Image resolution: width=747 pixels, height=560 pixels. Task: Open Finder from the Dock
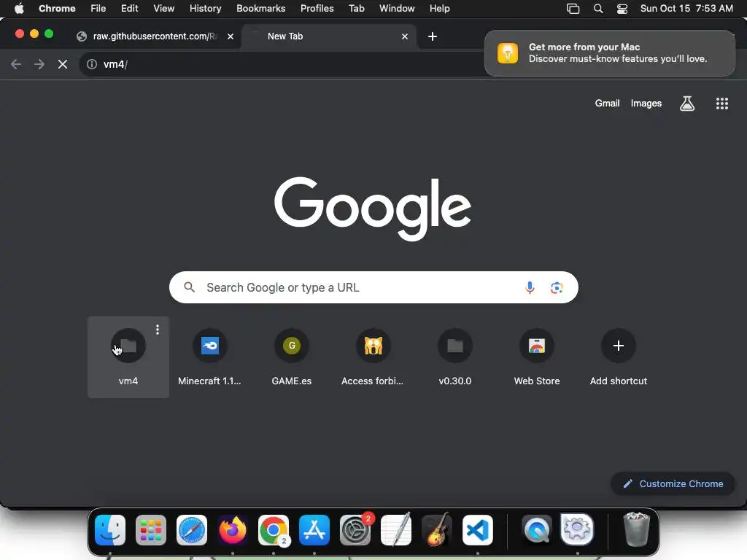110,530
